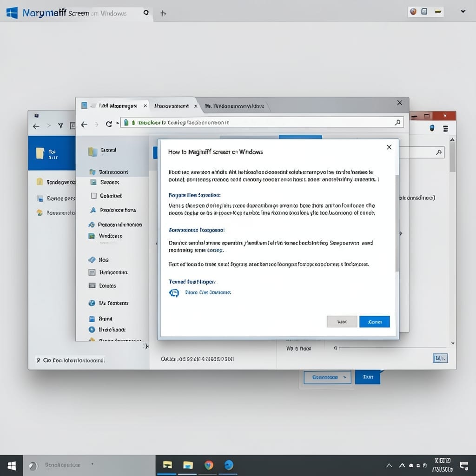Image resolution: width=476 pixels, height=476 pixels.
Task: Click the folder icon in the blue header panel
Action: (x=40, y=153)
